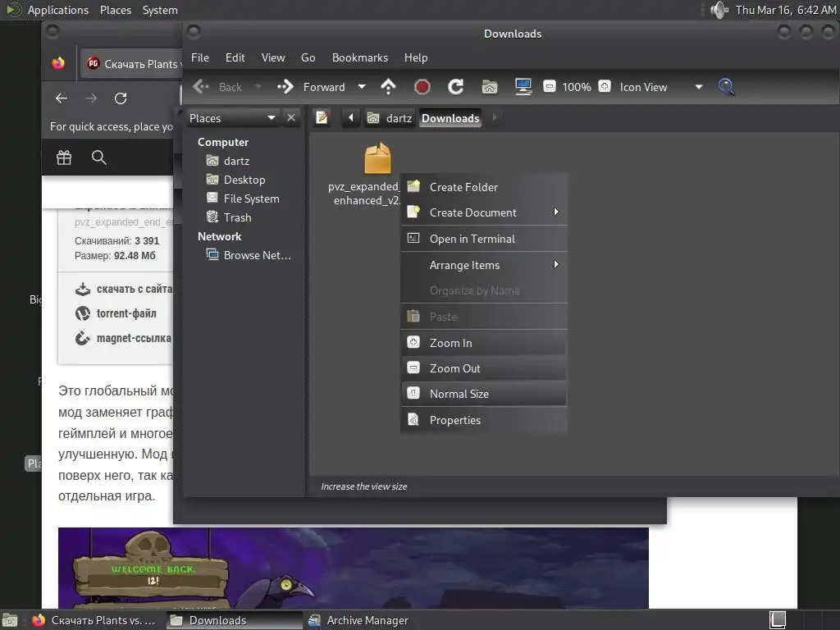
Task: Click the torrent-файл download link
Action: point(116,313)
